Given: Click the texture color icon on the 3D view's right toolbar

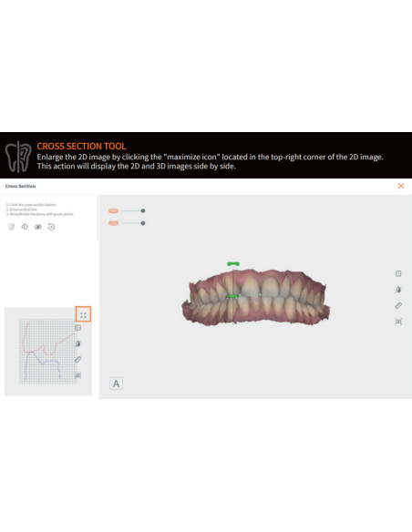Looking at the screenshot, I should (398, 290).
